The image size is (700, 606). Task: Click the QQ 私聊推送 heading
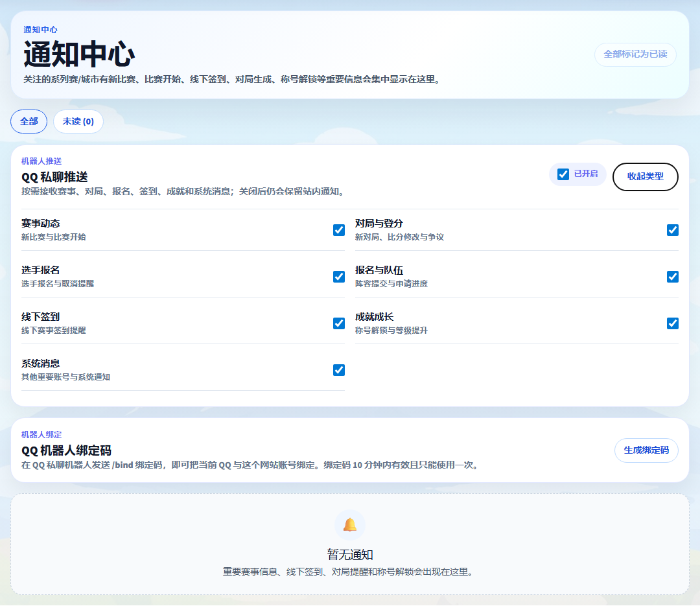coord(54,178)
